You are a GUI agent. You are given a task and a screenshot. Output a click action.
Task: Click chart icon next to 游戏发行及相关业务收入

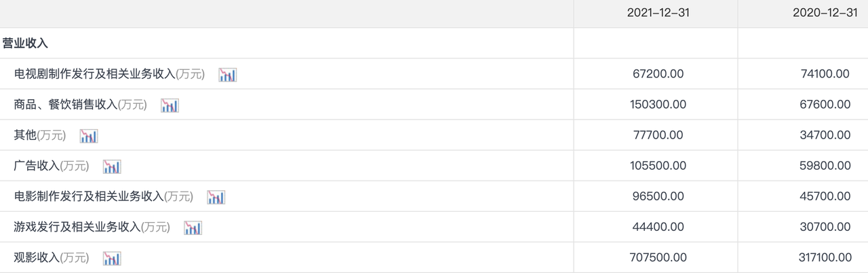click(x=193, y=227)
